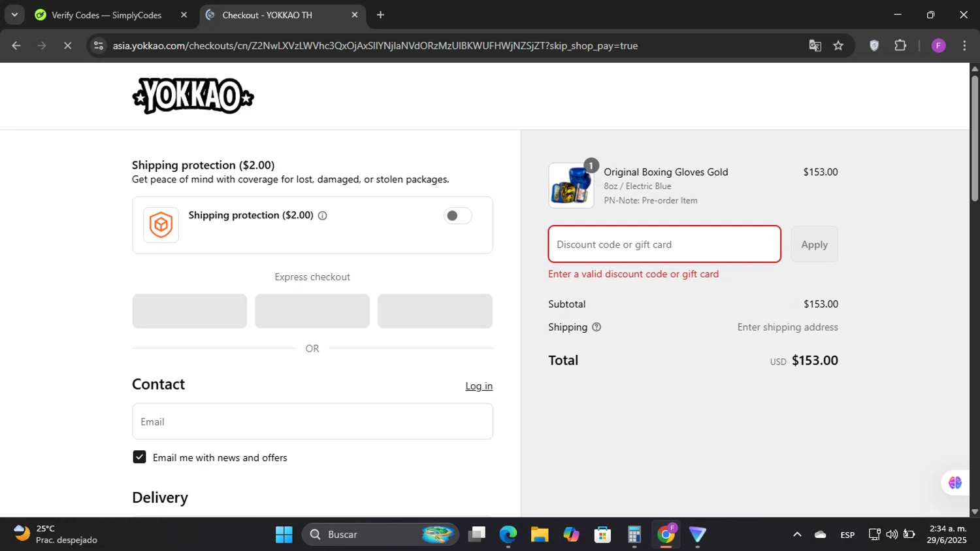The width and height of the screenshot is (980, 551).
Task: Click the boxing gloves product thumbnail
Action: [x=571, y=186]
